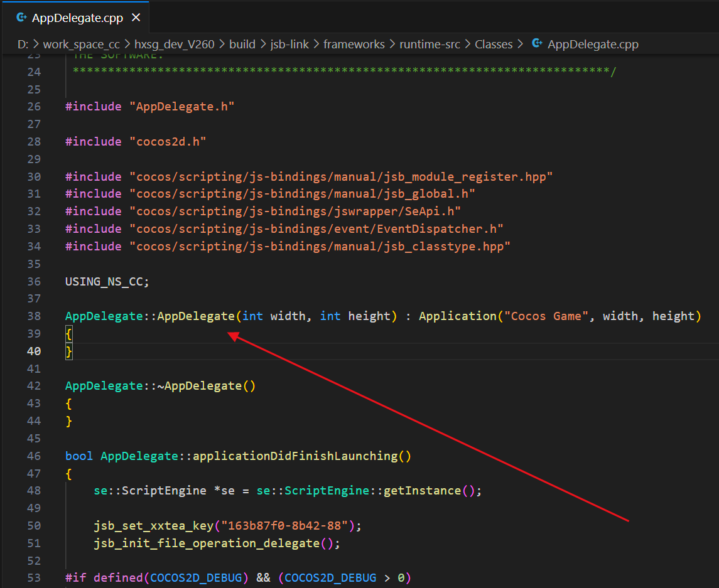Click the jsb_global.h include path

point(302,194)
